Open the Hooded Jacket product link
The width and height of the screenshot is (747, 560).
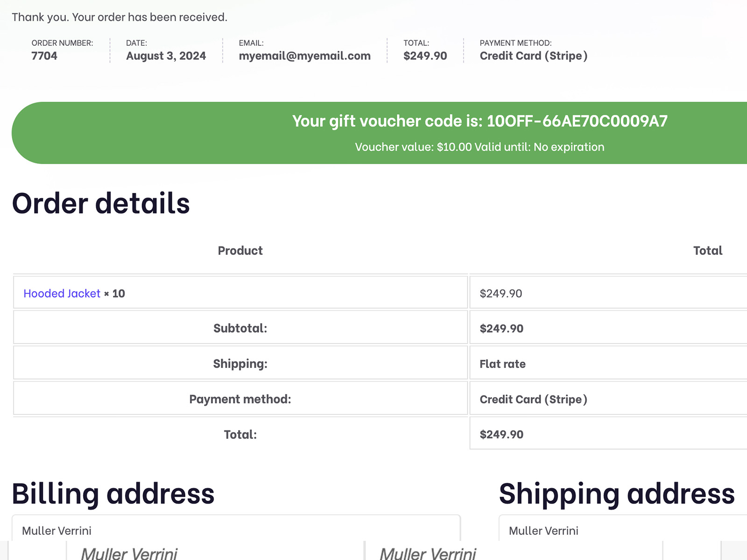[x=62, y=294]
